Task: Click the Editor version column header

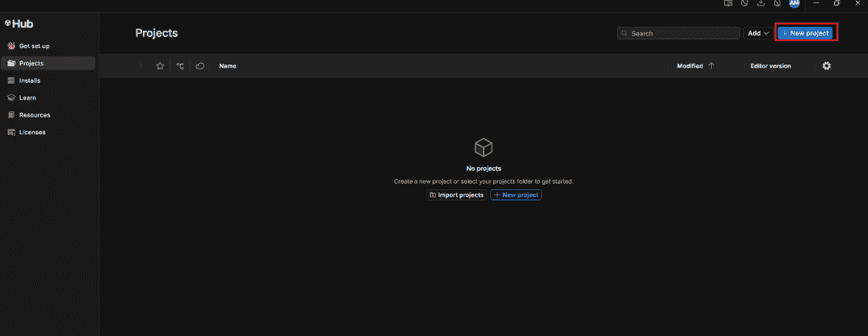Action: (771, 66)
